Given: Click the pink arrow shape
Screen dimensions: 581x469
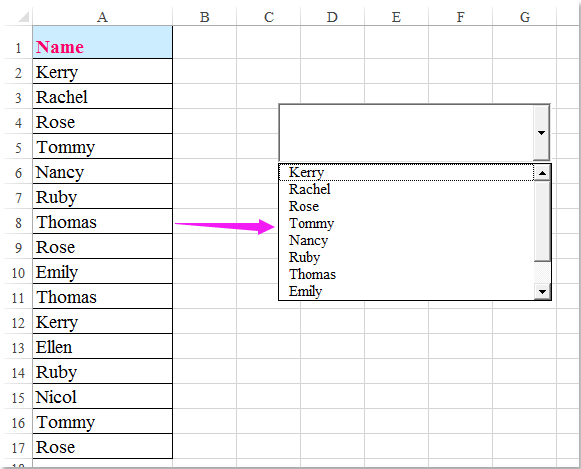Looking at the screenshot, I should (225, 226).
